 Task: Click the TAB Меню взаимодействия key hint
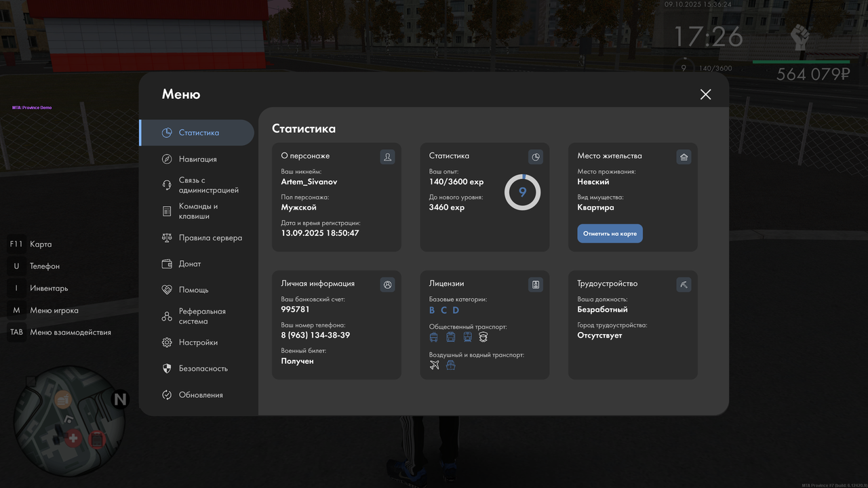point(60,332)
